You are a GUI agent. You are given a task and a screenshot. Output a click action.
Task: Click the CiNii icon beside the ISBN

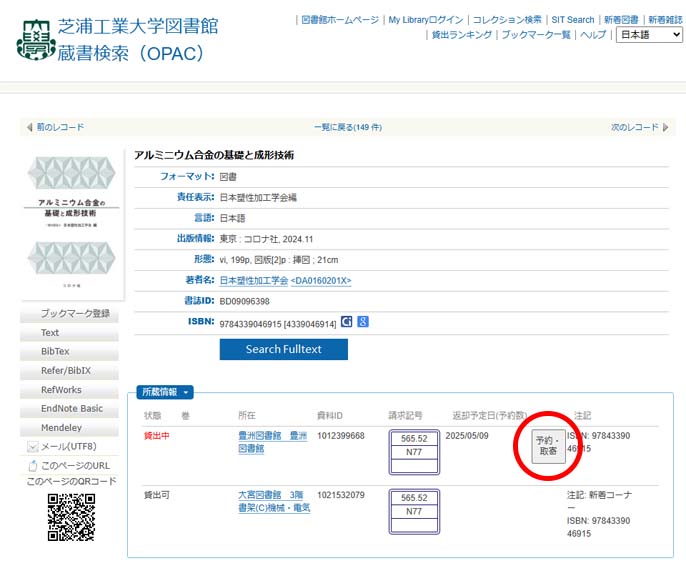pyautogui.click(x=347, y=321)
